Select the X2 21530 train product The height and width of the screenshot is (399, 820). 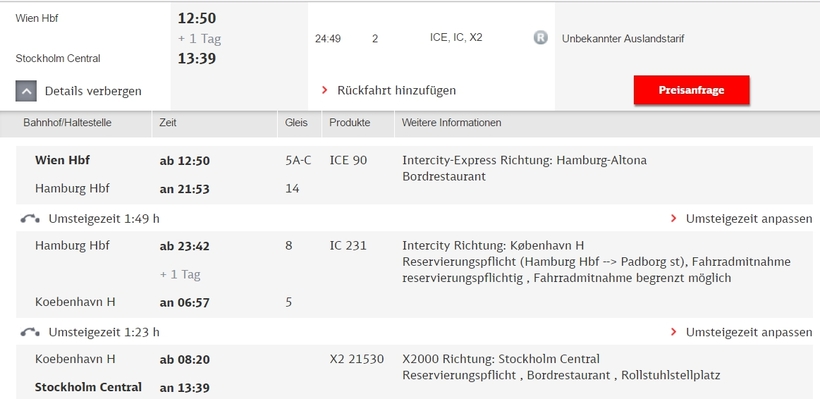coord(357,359)
